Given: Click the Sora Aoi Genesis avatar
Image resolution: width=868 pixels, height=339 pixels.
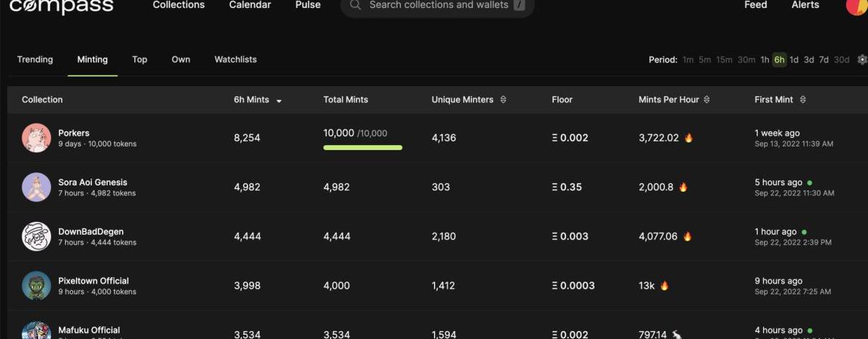Looking at the screenshot, I should point(36,187).
